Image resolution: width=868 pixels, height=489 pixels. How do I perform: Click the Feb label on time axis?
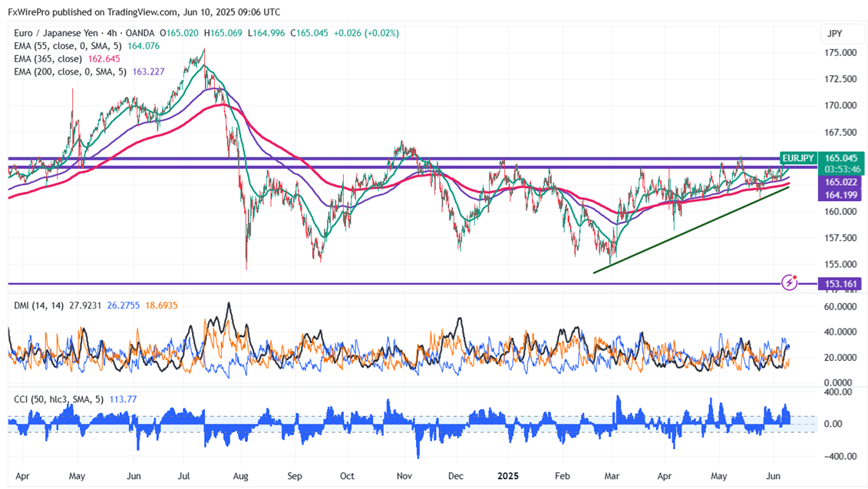(563, 476)
